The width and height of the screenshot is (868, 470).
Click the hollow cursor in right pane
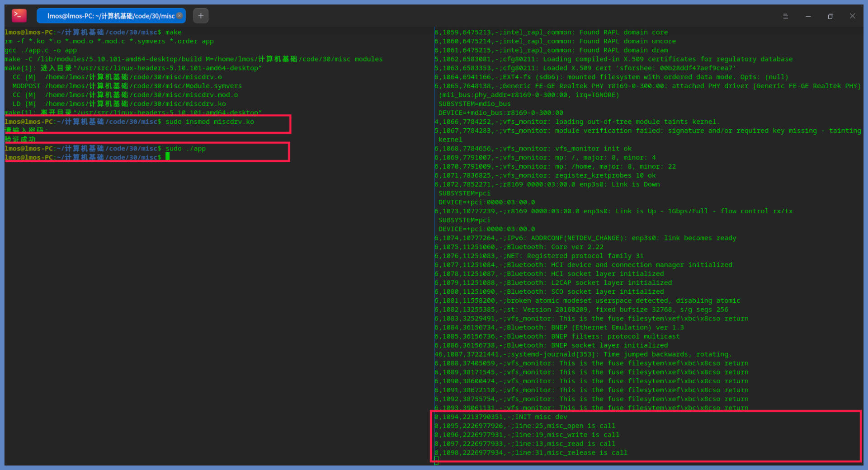[x=436, y=461]
